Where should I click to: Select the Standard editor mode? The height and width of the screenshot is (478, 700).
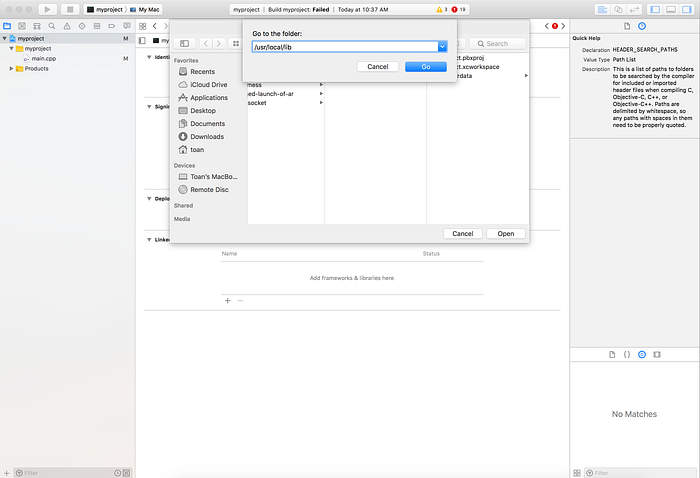click(602, 9)
